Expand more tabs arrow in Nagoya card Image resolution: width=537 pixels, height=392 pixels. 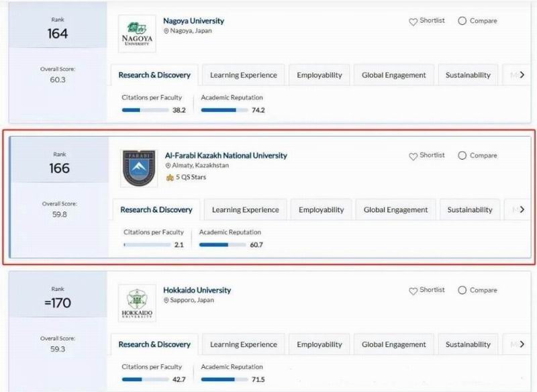[x=522, y=75]
